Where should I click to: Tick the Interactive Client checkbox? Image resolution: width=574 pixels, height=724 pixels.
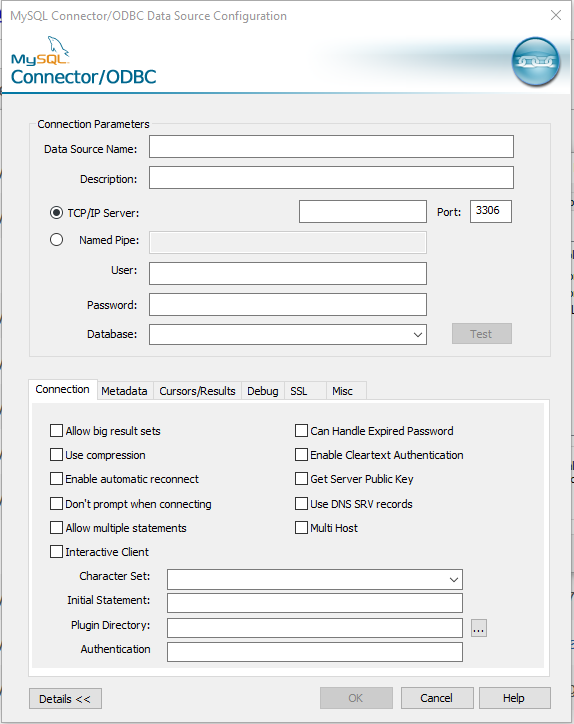pyautogui.click(x=56, y=552)
